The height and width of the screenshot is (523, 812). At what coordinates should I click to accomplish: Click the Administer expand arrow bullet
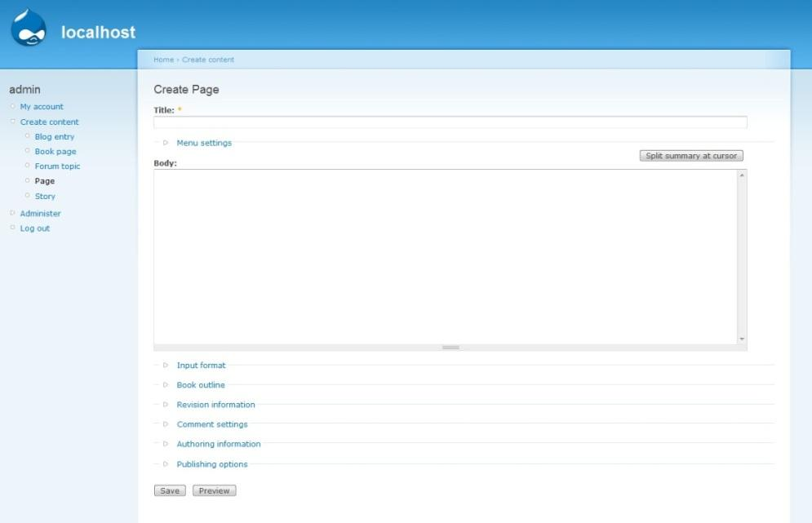point(12,213)
